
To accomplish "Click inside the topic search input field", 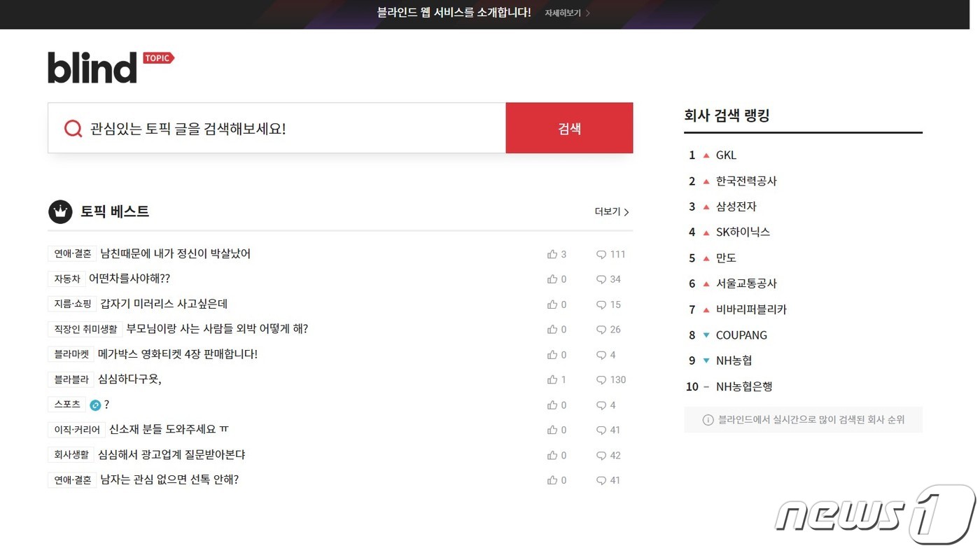I will pyautogui.click(x=280, y=128).
